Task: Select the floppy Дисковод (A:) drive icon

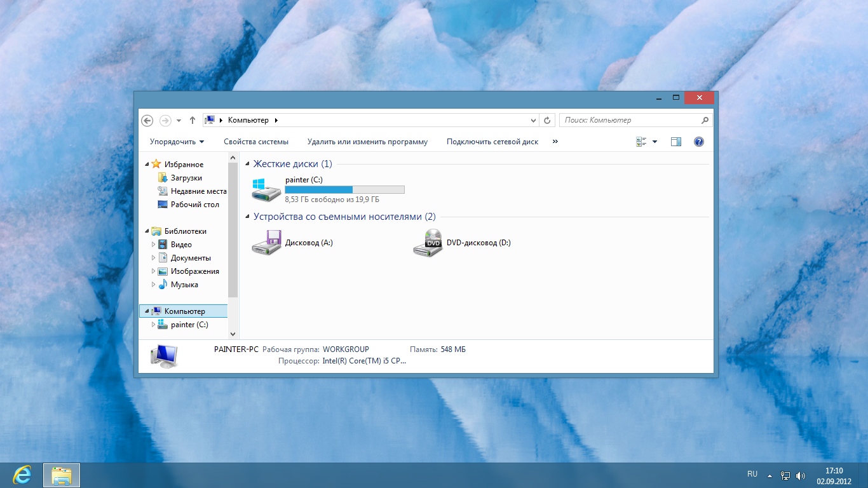Action: click(266, 243)
